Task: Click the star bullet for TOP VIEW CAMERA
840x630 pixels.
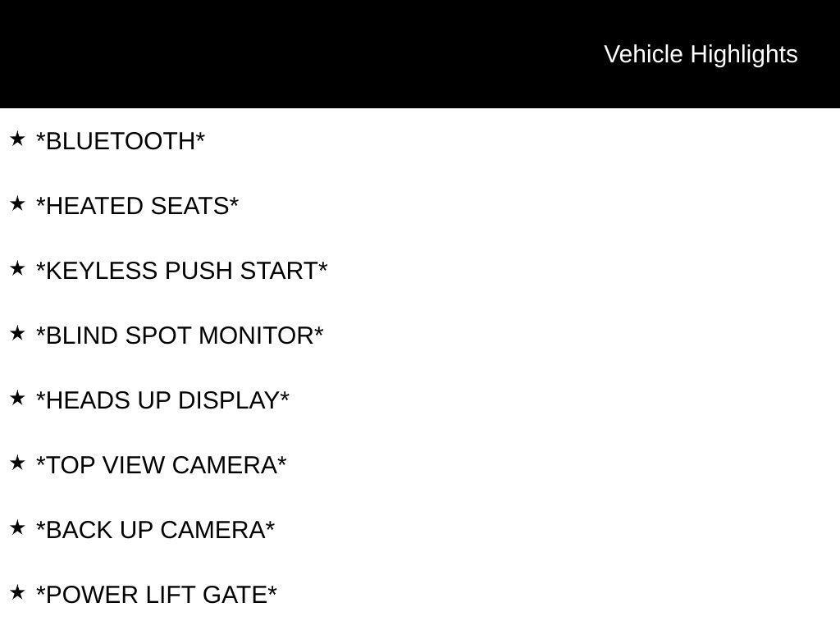Action: pos(17,463)
